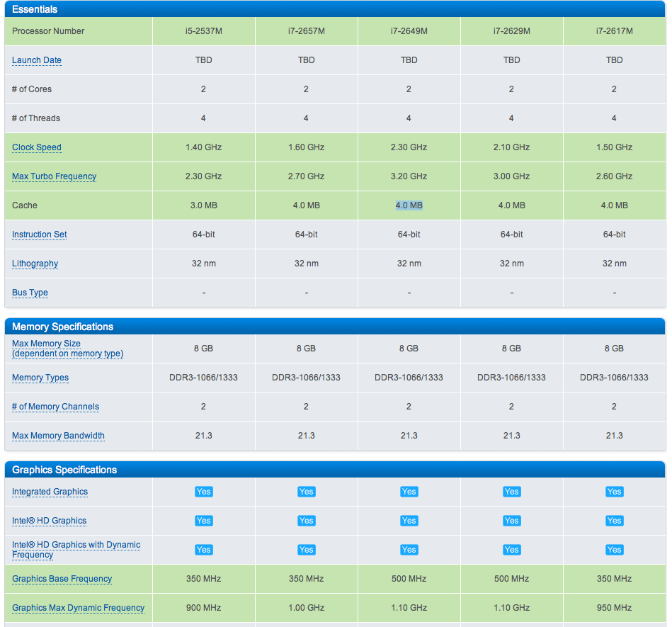Open the Clock Speed link
The width and height of the screenshot is (672, 627).
click(x=36, y=147)
